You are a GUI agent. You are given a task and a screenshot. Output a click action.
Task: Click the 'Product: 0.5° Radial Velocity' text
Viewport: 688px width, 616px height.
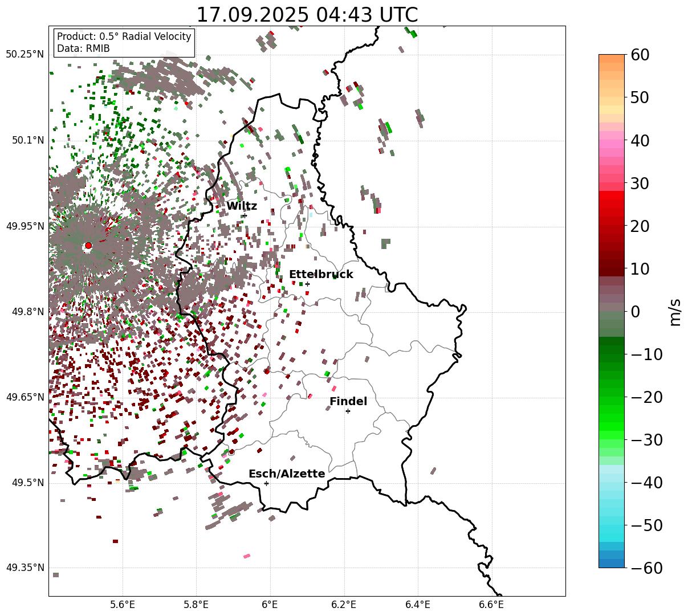point(124,36)
